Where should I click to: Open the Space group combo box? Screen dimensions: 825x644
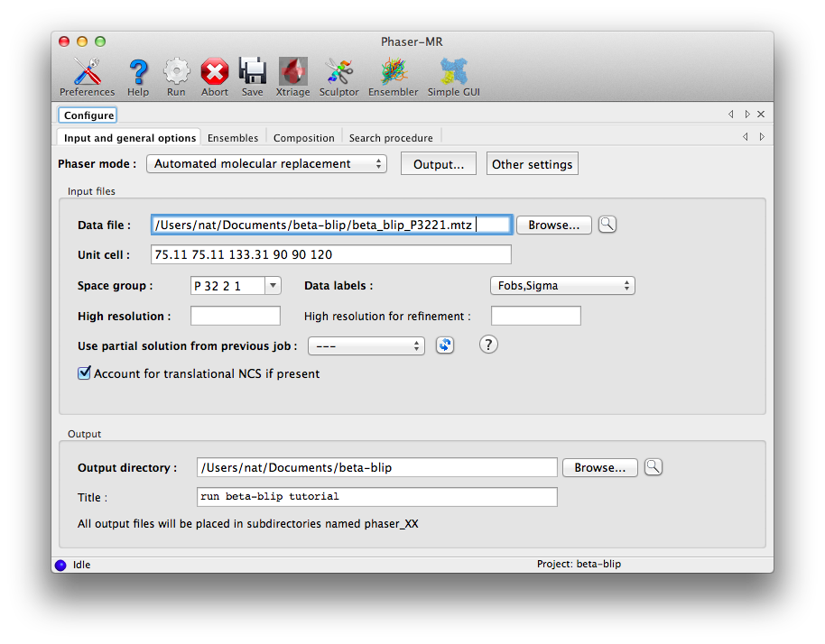click(x=273, y=286)
